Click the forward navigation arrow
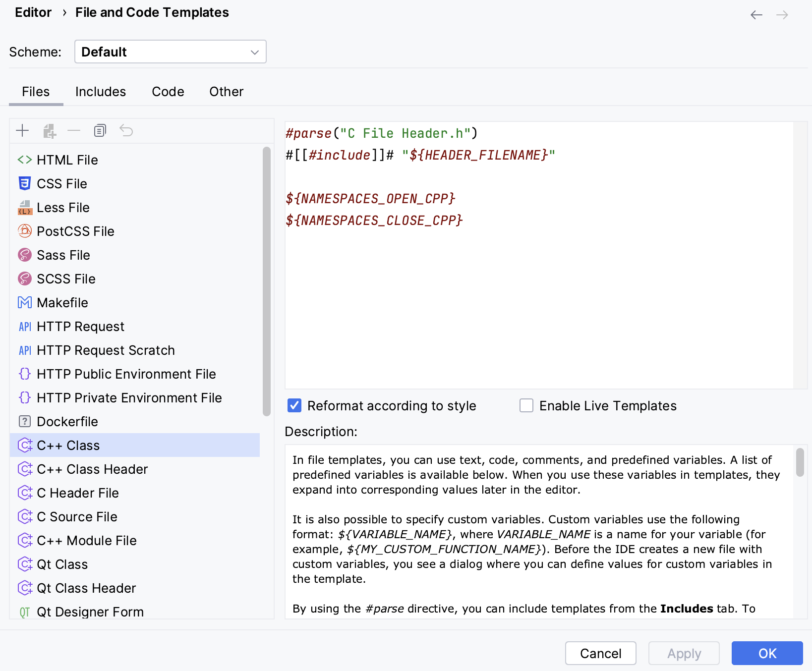 coord(782,15)
